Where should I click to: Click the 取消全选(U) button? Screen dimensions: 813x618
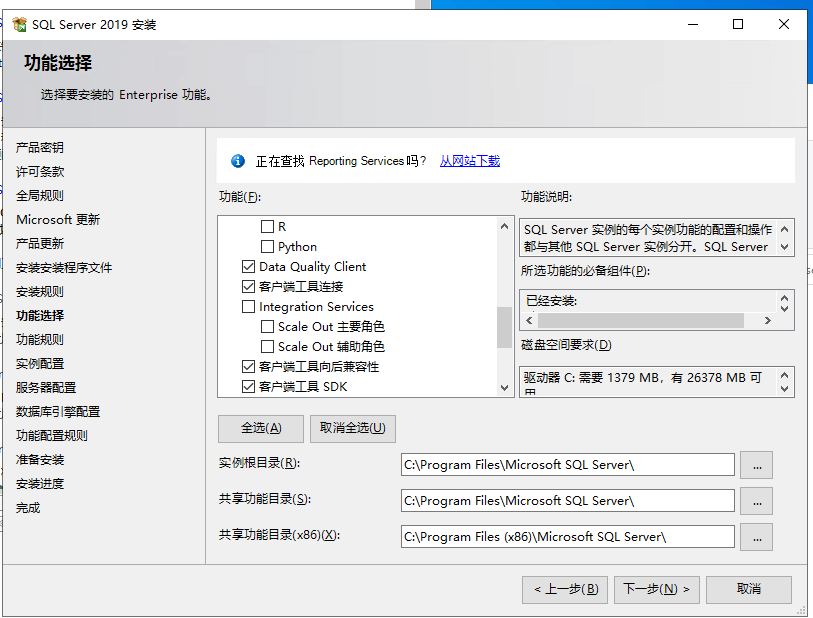(x=353, y=428)
